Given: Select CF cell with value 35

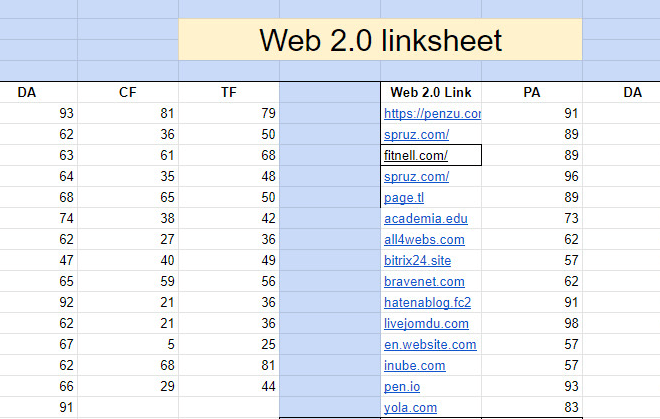Looking at the screenshot, I should [x=128, y=176].
